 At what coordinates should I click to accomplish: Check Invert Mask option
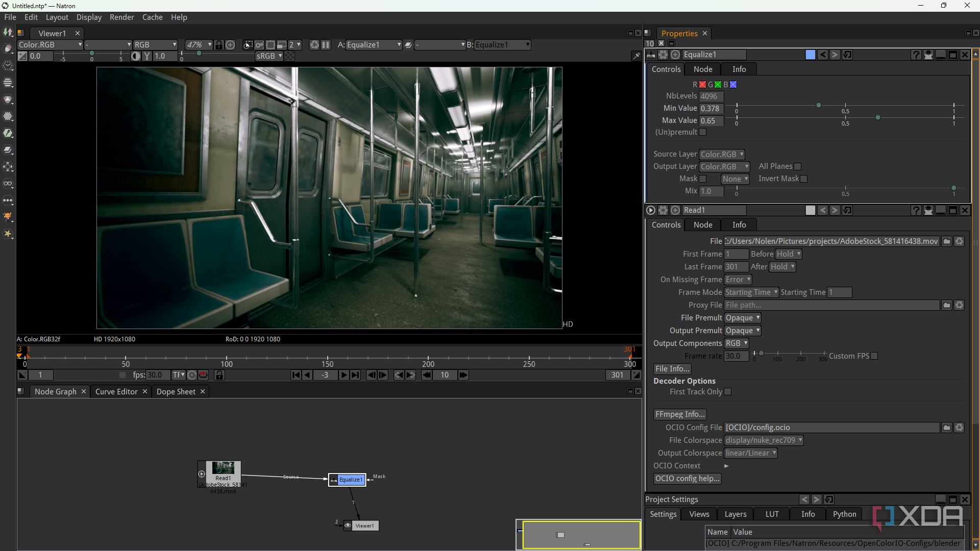(x=804, y=179)
